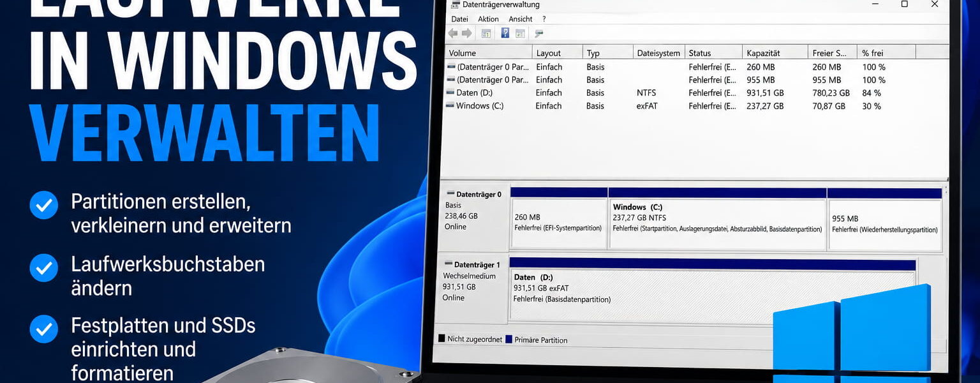Sort by the Typ column header
Viewport: 980px width, 383px height.
coord(608,53)
